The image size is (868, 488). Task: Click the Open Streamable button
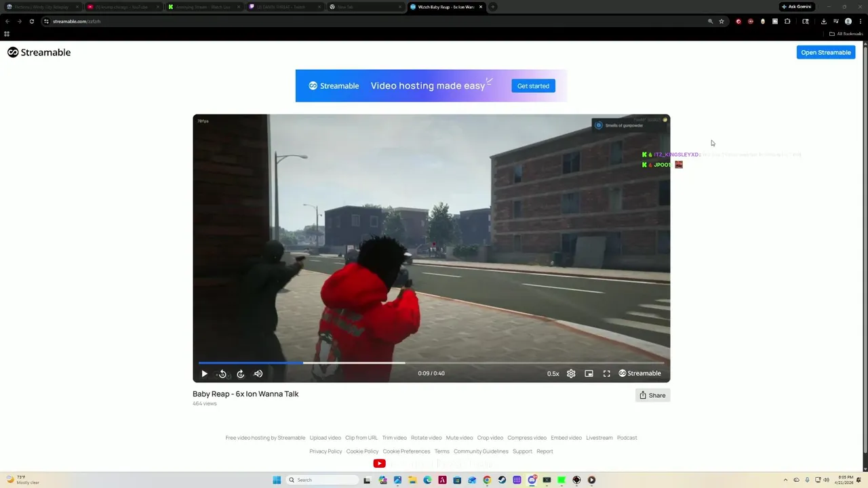pyautogui.click(x=825, y=52)
